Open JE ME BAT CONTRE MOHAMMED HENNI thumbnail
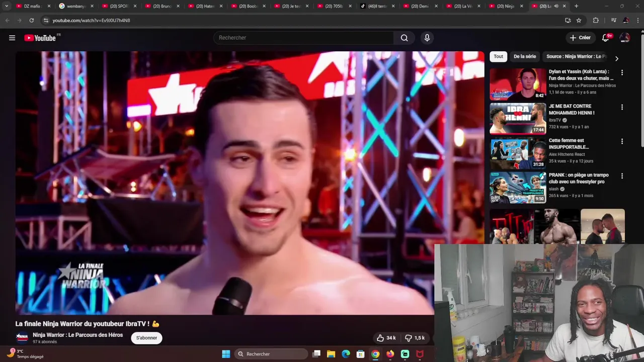 point(518,118)
